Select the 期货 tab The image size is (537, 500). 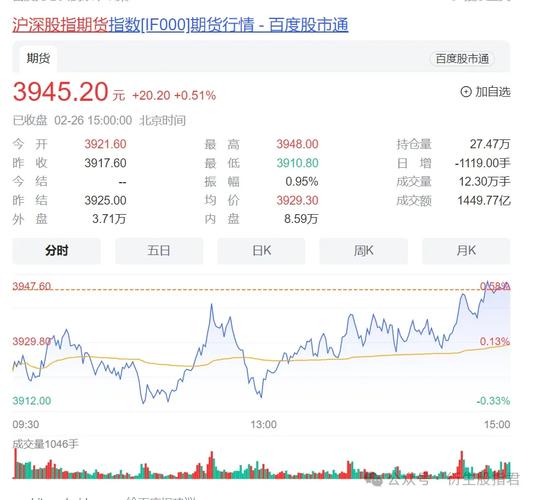(x=38, y=59)
